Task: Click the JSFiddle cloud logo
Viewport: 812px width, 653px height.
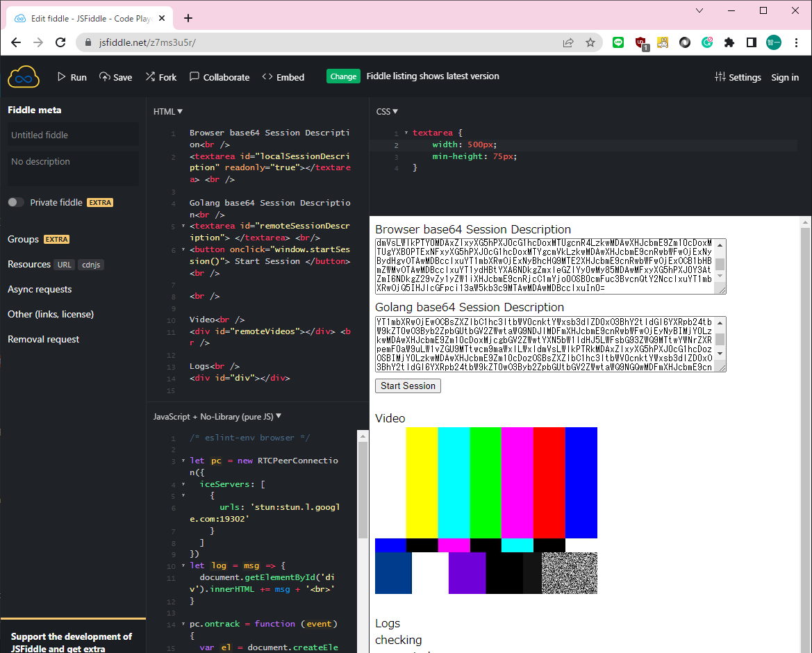Action: (23, 76)
